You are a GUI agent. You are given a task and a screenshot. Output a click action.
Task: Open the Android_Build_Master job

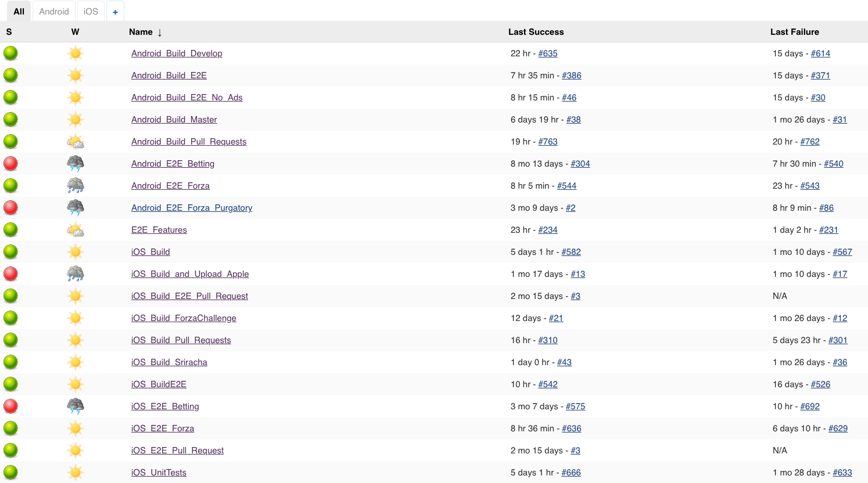pyautogui.click(x=174, y=120)
